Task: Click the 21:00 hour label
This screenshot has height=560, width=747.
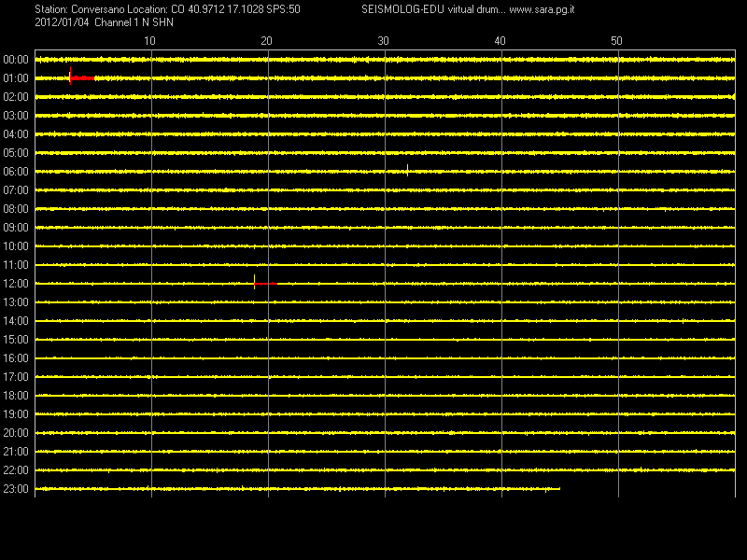Action: [16, 452]
